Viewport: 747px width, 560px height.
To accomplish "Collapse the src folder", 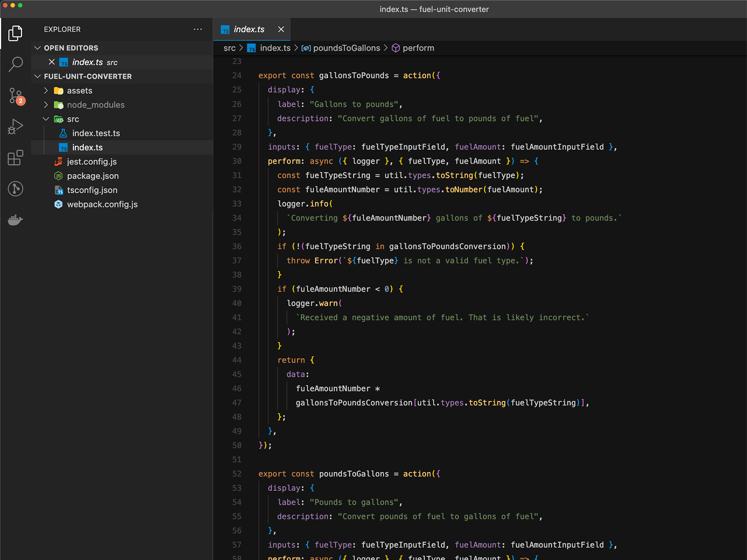I will 46,119.
